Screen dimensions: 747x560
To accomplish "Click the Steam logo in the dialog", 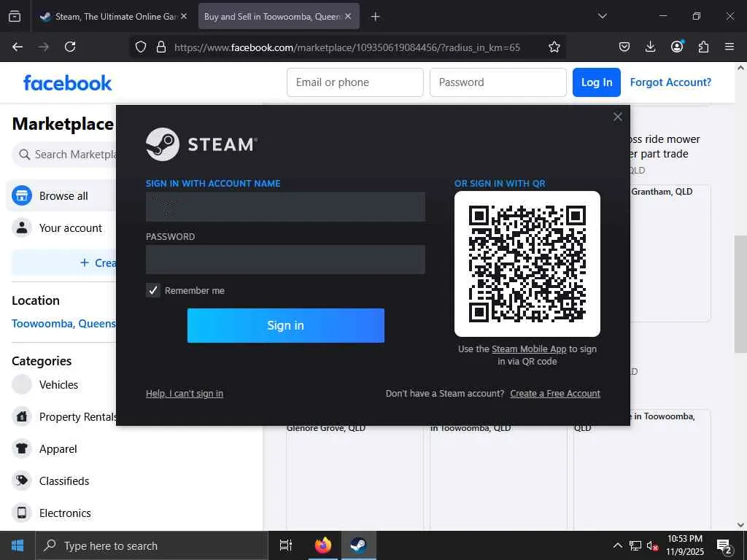I will pos(202,144).
